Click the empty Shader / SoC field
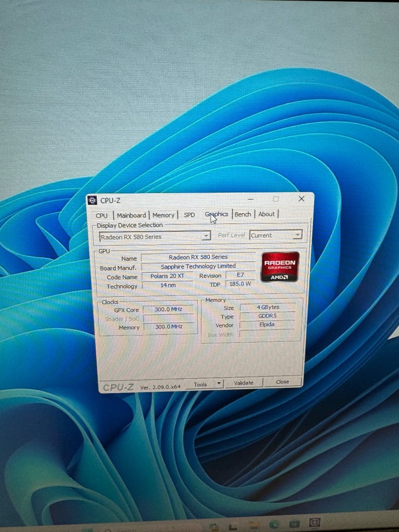The height and width of the screenshot is (532, 399). [x=169, y=318]
